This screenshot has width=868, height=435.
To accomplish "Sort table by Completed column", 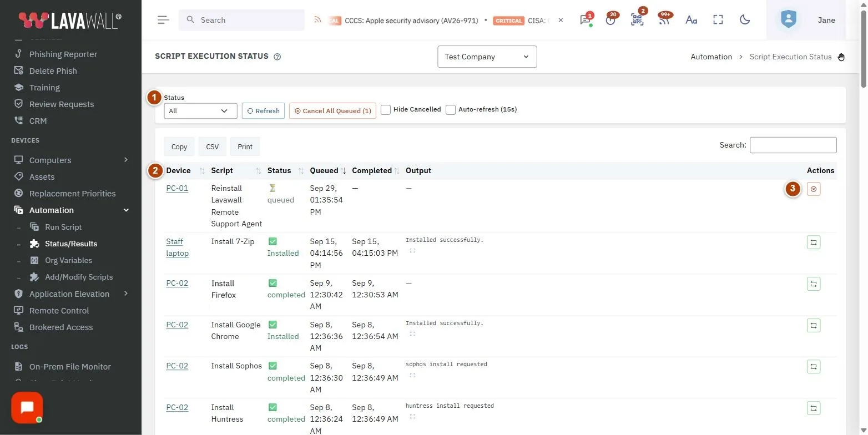I will (x=376, y=170).
